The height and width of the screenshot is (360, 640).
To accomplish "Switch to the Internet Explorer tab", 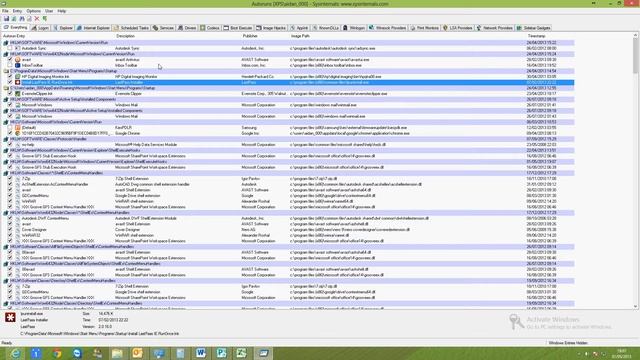I will click(x=93, y=28).
